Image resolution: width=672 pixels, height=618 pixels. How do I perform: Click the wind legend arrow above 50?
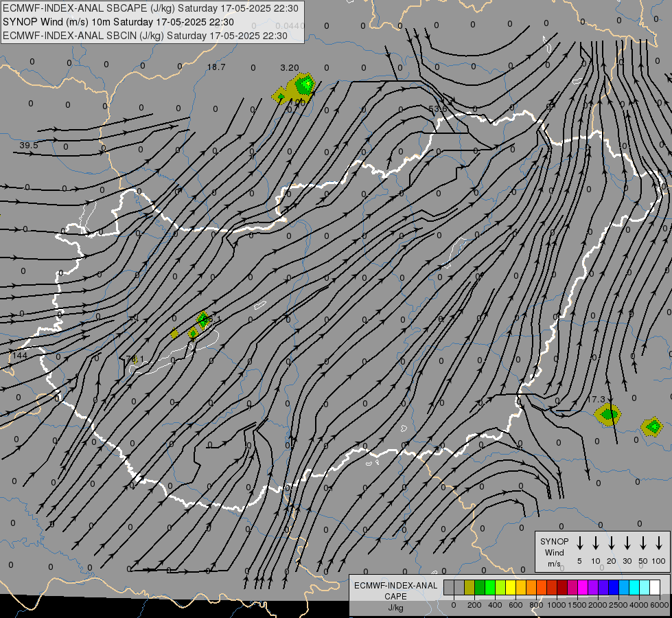point(643,543)
